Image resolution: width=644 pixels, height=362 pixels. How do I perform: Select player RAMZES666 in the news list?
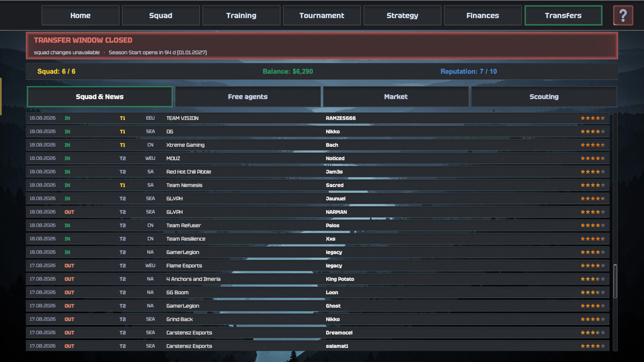pyautogui.click(x=341, y=118)
